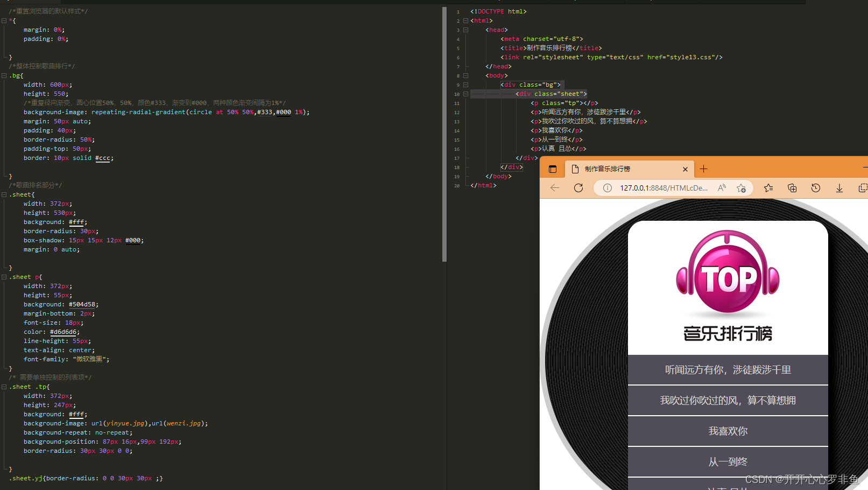Click the background-position line in .tp
Screen dimensions: 868x490
[x=103, y=442]
